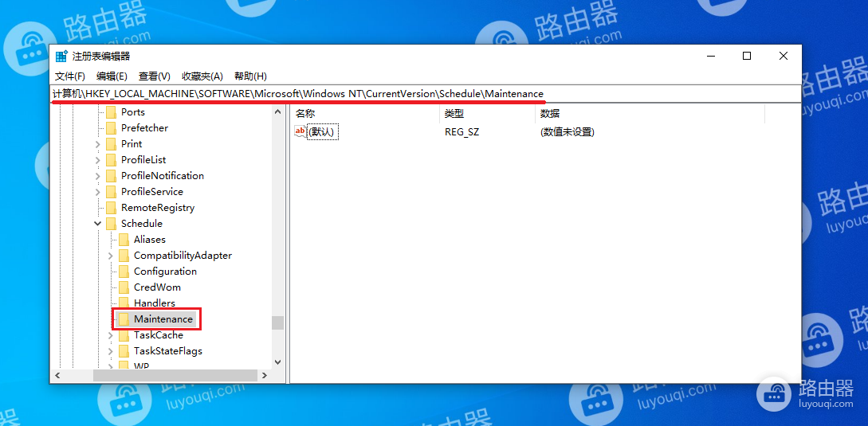
Task: Open the 帮助(H) menu
Action: pos(250,76)
